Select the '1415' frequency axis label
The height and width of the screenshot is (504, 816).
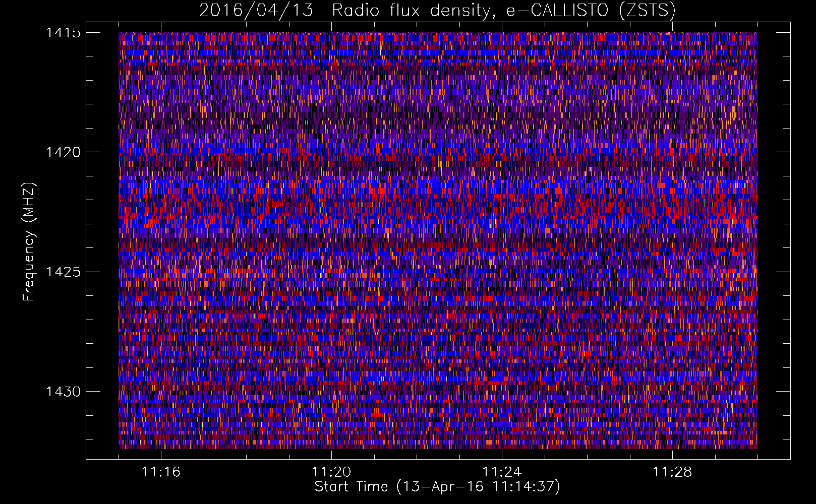click(x=63, y=33)
